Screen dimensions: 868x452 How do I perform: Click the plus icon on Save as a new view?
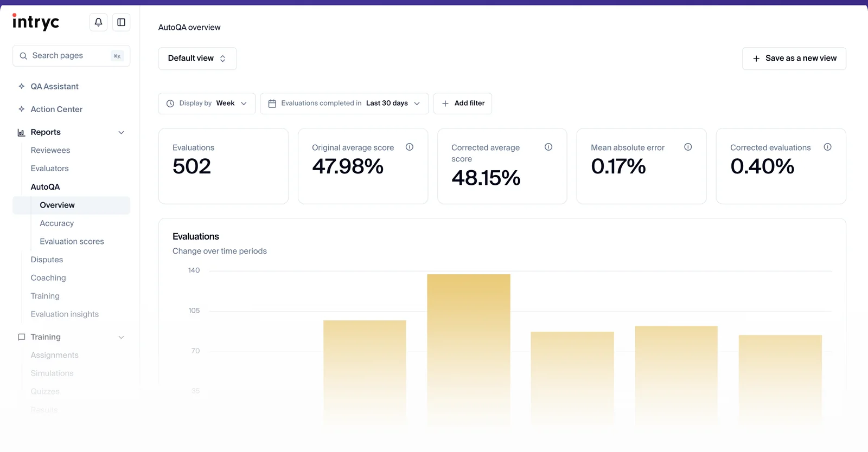tap(756, 59)
